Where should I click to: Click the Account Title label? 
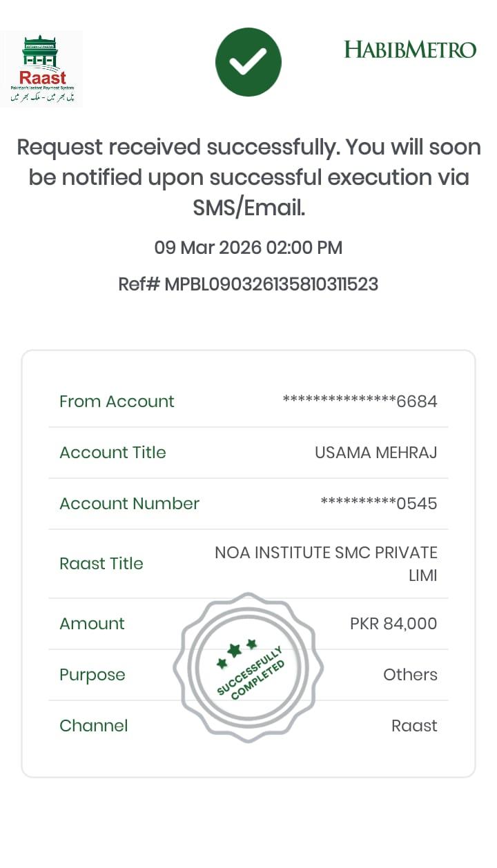(113, 453)
